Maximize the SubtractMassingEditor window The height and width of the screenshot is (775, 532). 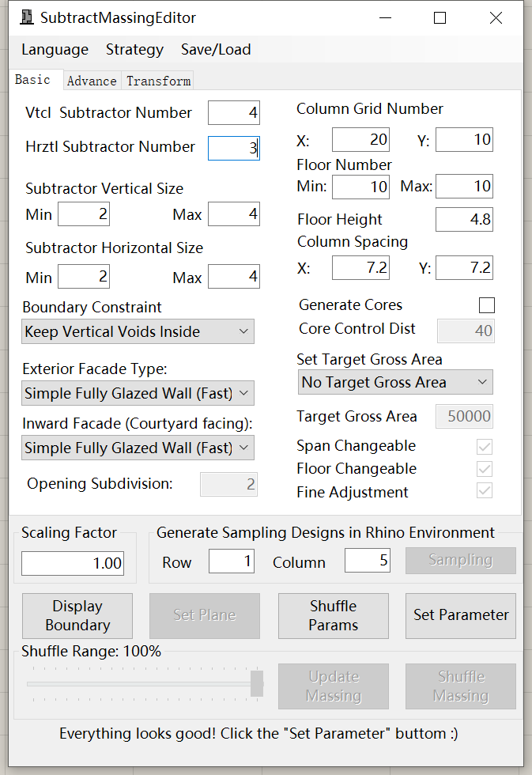click(x=440, y=18)
